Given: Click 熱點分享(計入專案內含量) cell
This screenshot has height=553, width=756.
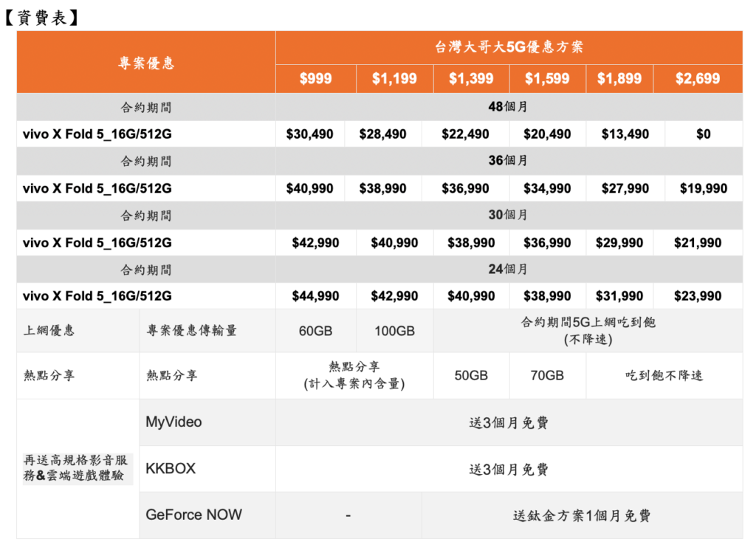Looking at the screenshot, I should point(354,376).
